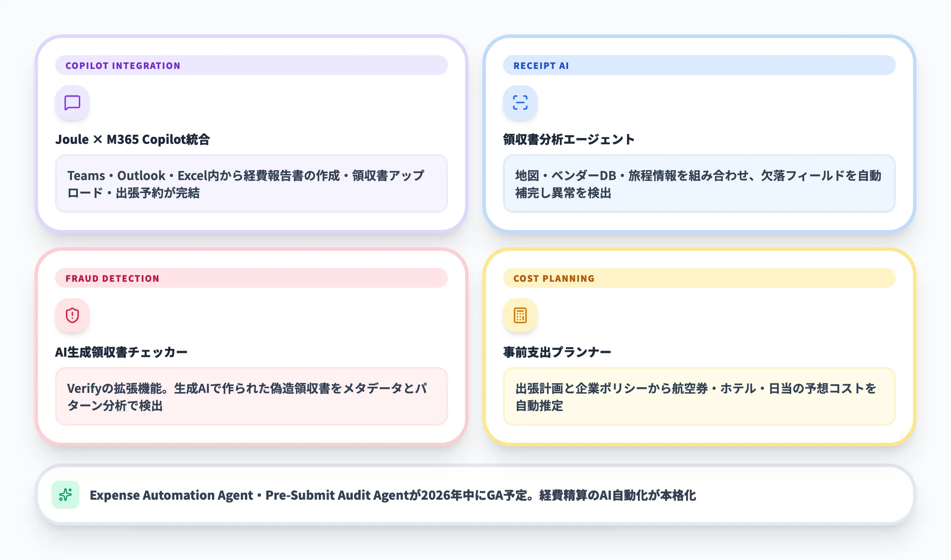Click the Joule × M365 Copilot統合 heading
Image resolution: width=951 pixels, height=560 pixels.
point(134,140)
